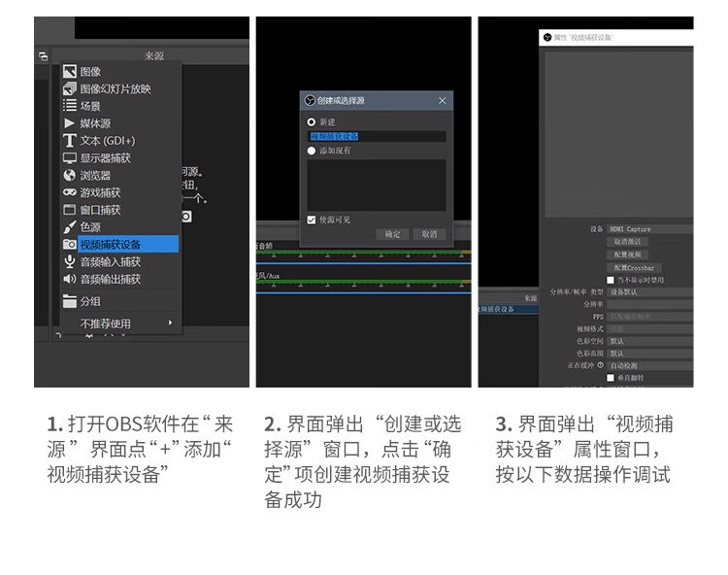Click the info icon next to 正在缓冲
Image resolution: width=728 pixels, height=575 pixels.
(x=600, y=365)
